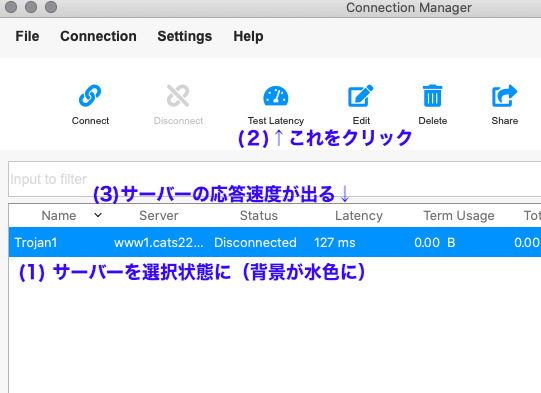
Task: Close the Connection Manager window
Action: (x=11, y=7)
